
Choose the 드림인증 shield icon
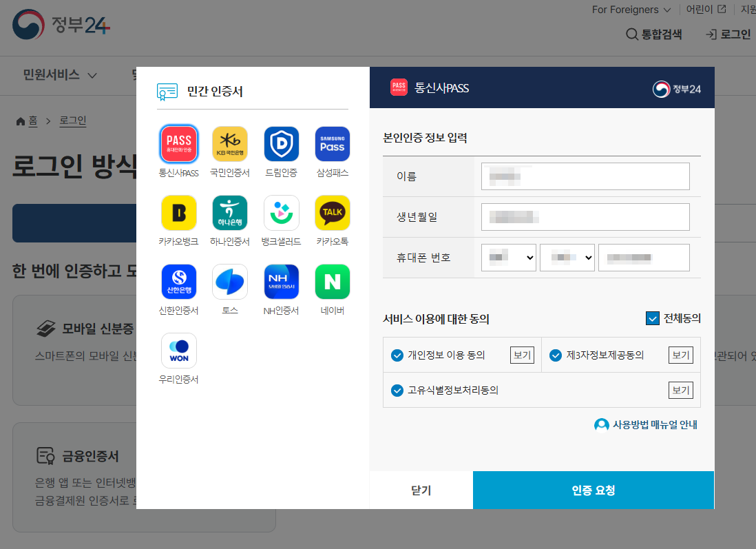282,144
